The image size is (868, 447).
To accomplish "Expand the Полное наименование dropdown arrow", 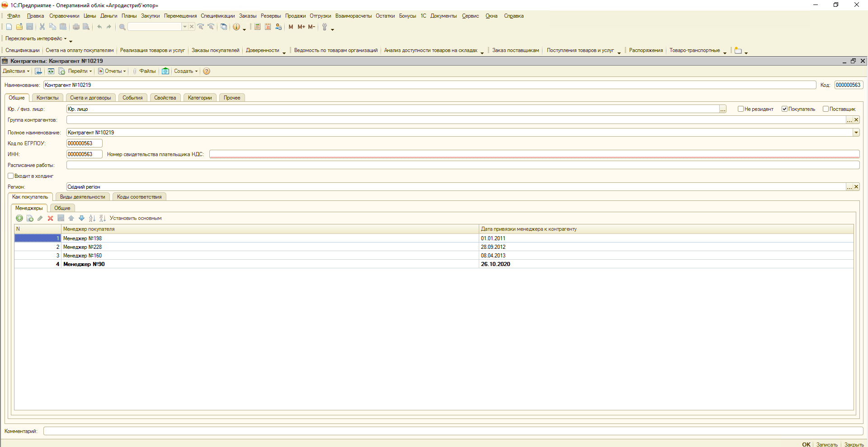I will tap(856, 133).
